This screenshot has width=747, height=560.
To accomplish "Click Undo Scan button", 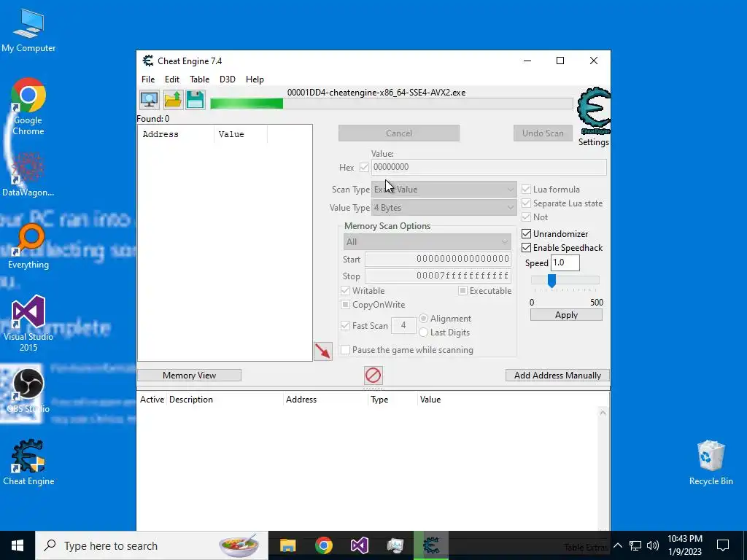I will (543, 133).
